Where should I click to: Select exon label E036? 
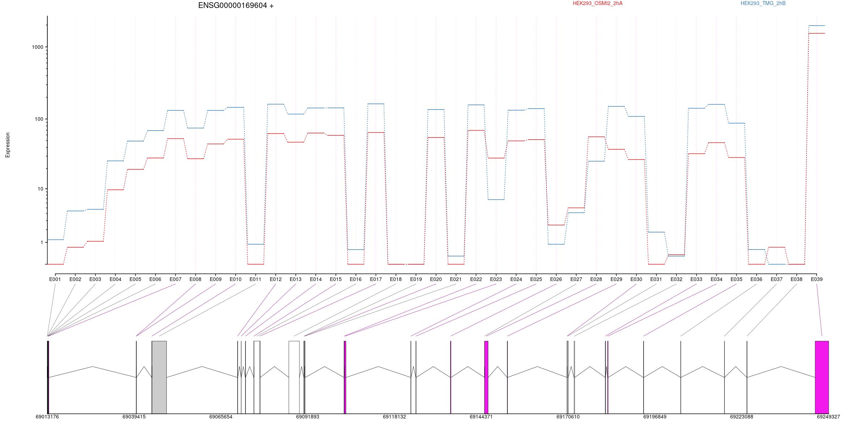(756, 279)
